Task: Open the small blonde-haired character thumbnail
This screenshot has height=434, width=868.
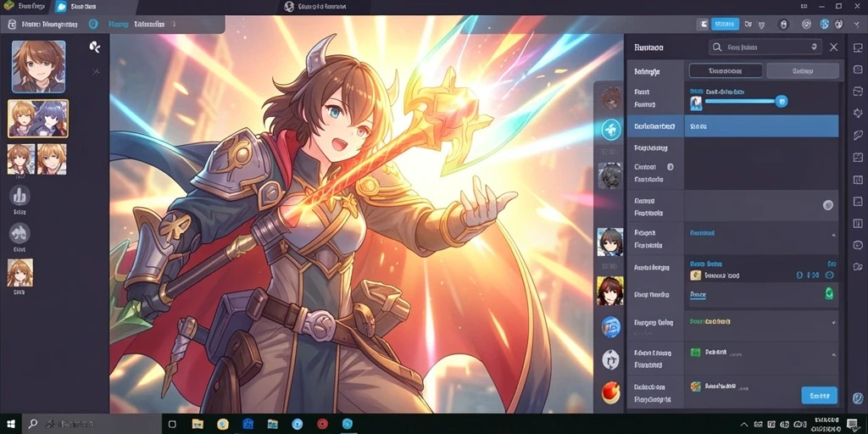Action: 52,159
